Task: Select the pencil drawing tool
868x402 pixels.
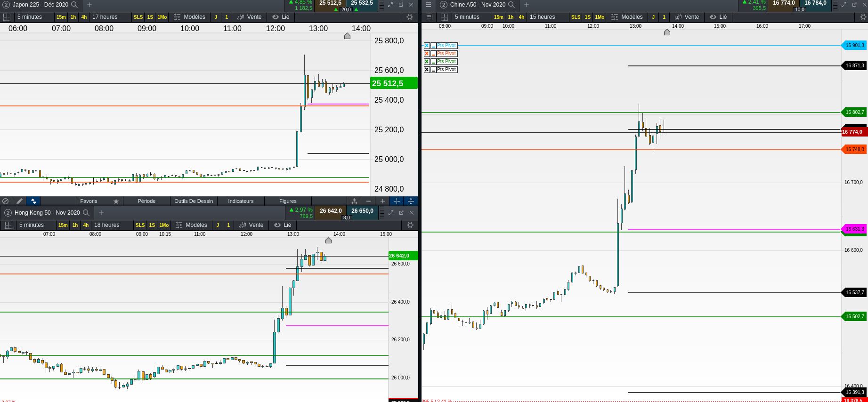Action: point(19,201)
